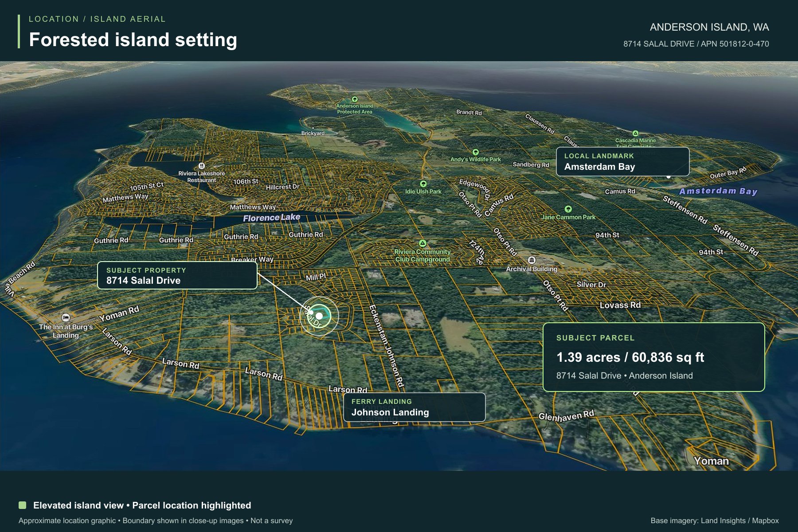Click The Inn at Burg's Landing lodging icon

(66, 317)
